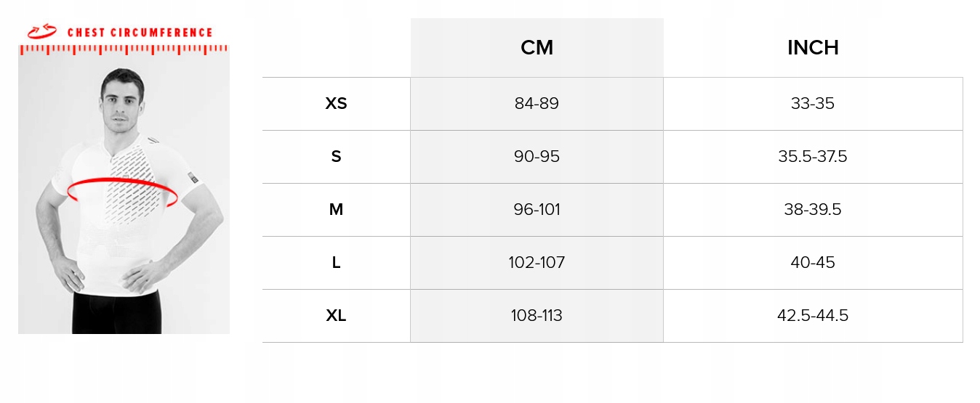Click the 102-107 cm cell

(537, 263)
